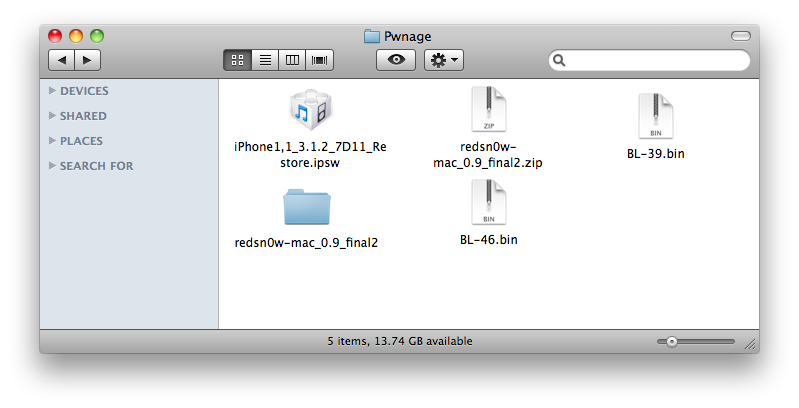Click the window resize grip corner
Viewport: 799px width, 408px height.
[750, 344]
